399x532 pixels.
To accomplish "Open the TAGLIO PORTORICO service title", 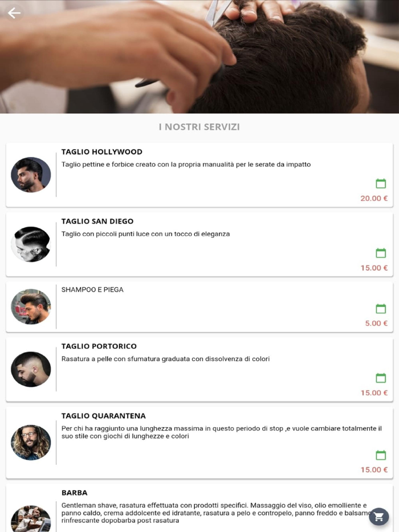I will 99,346.
